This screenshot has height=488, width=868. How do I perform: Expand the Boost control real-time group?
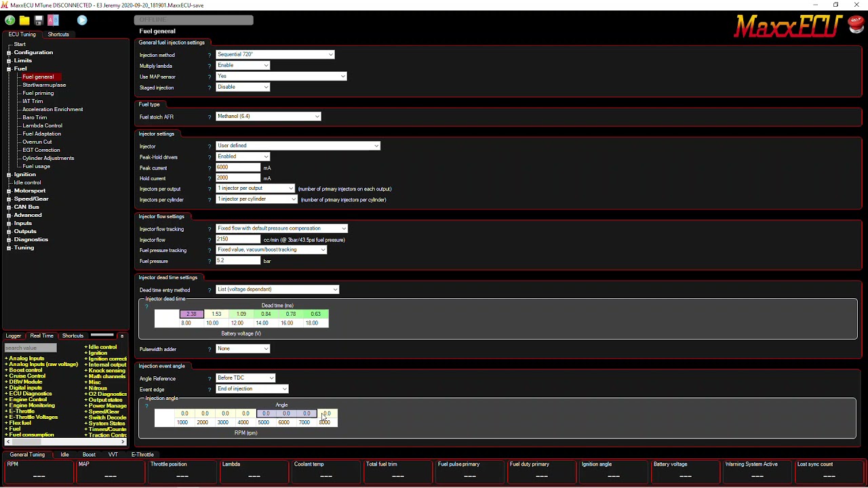pyautogui.click(x=7, y=370)
